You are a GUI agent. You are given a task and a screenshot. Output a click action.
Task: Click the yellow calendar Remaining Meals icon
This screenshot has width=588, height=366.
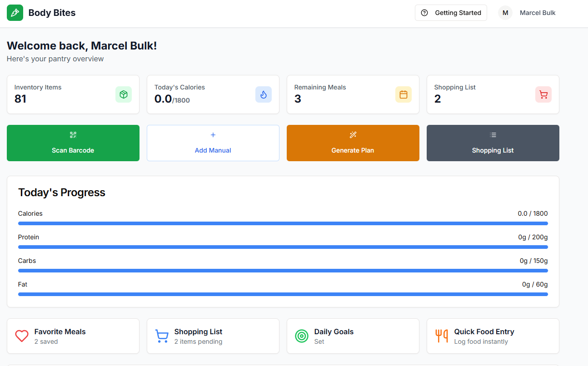404,94
